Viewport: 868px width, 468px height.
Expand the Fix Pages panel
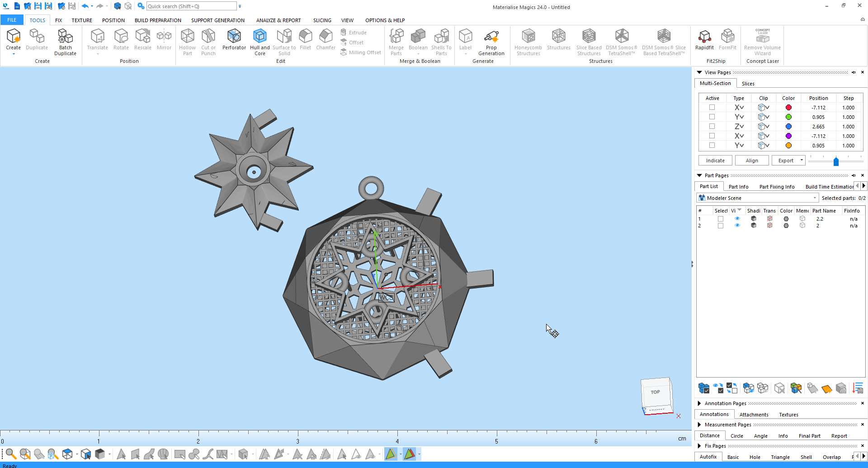point(699,446)
